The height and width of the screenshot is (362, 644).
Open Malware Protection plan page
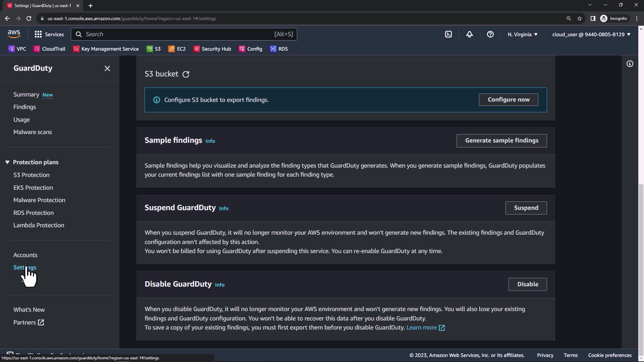click(x=39, y=200)
